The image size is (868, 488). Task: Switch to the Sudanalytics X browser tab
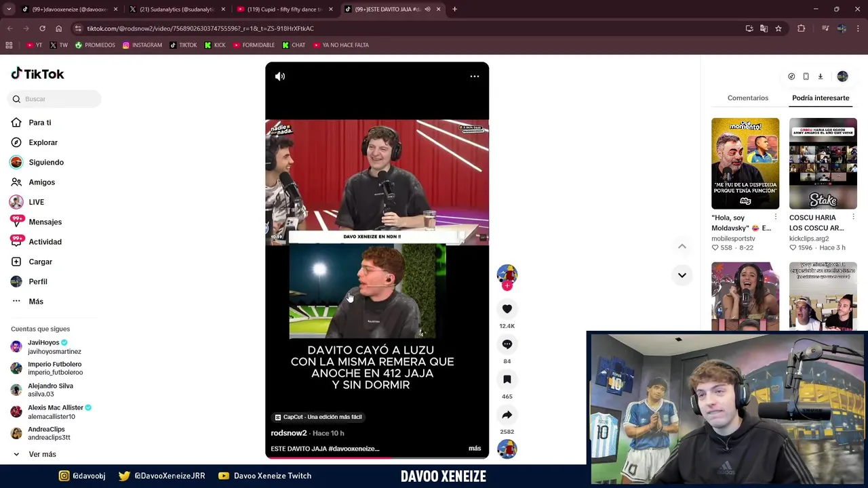point(176,9)
